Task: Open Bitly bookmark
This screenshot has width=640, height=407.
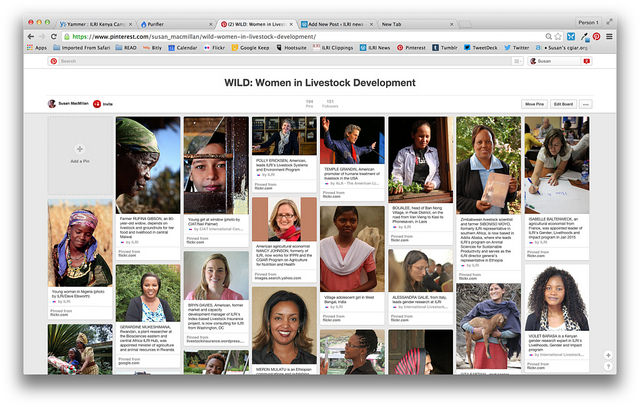Action: (x=153, y=48)
